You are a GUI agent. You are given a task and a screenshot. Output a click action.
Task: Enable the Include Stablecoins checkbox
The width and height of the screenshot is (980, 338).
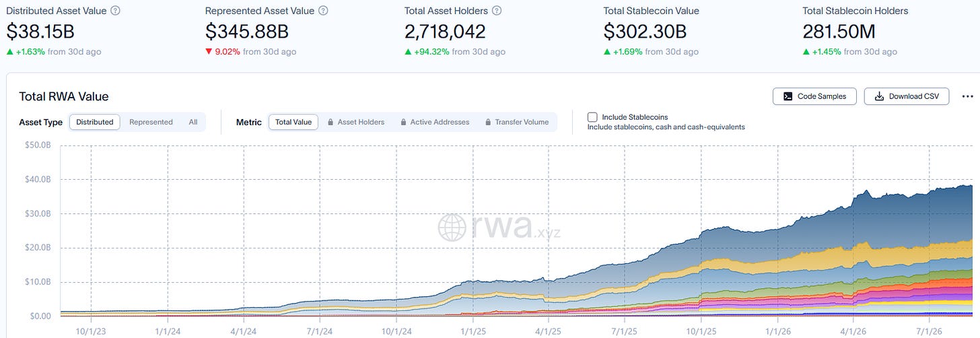tap(592, 117)
